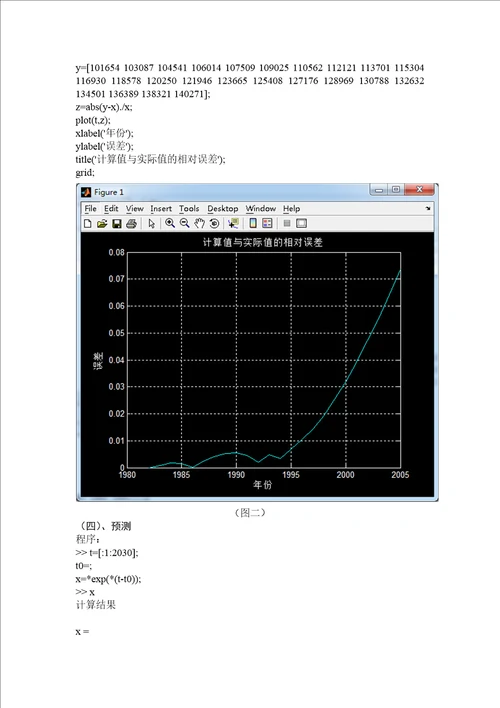Activate the Zoom In magnifier tool

tap(170, 223)
